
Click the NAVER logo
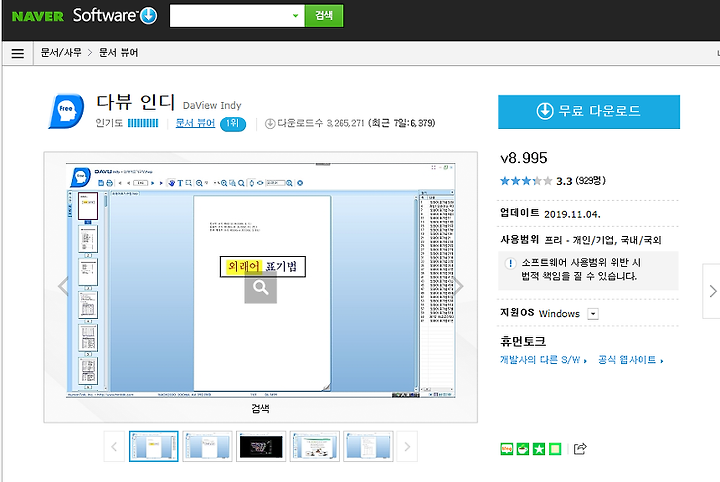pos(38,16)
